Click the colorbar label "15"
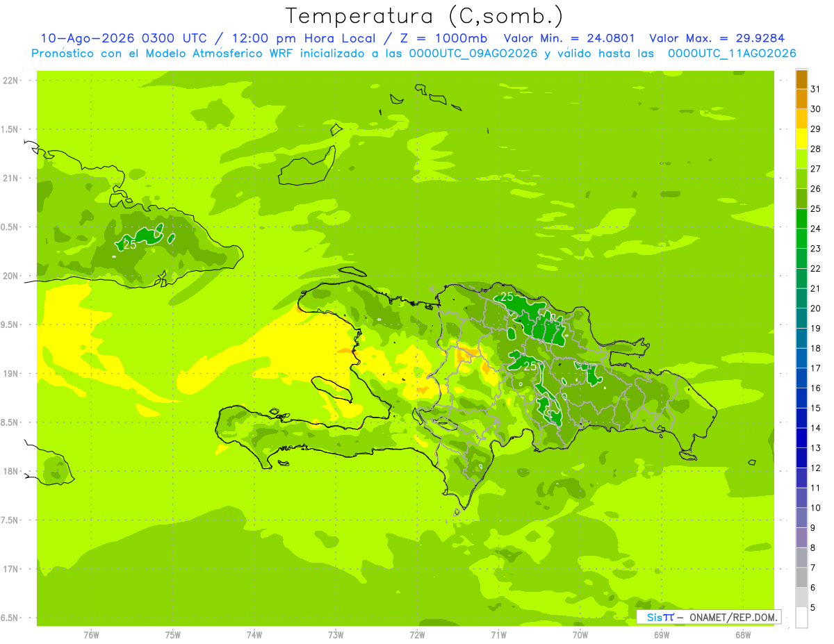Viewport: 834px width, 644px height. point(816,408)
